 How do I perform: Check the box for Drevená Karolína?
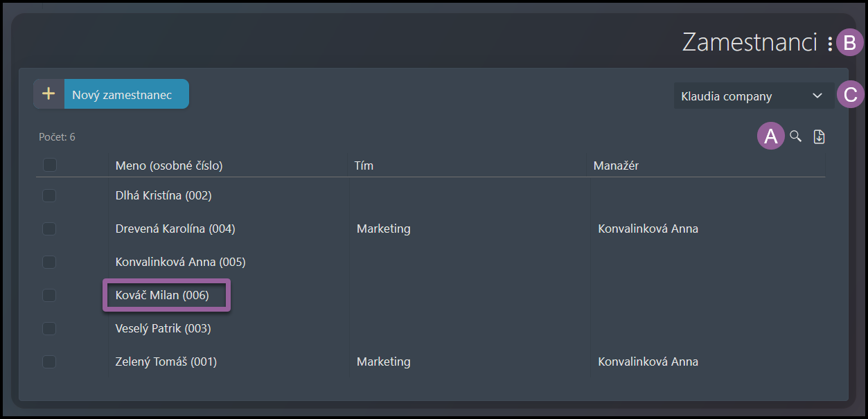click(49, 229)
